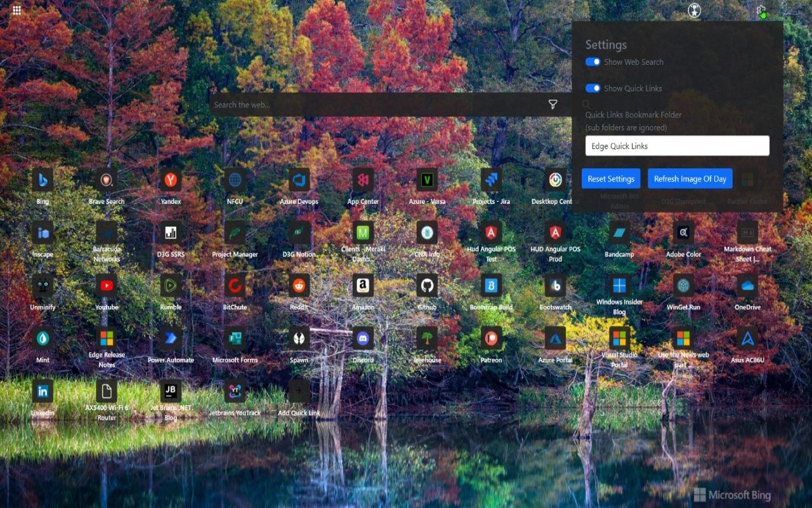Open Project Manager quick link
Screen dimensions: 812x508
[235, 232]
